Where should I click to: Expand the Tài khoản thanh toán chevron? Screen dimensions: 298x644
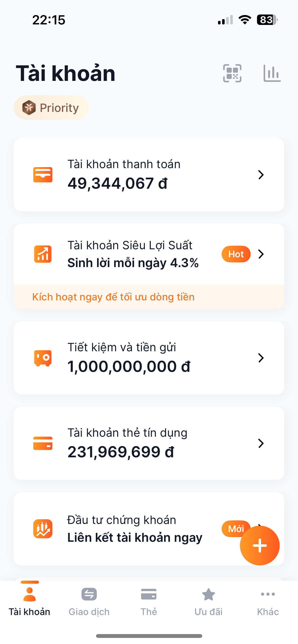[x=261, y=175]
